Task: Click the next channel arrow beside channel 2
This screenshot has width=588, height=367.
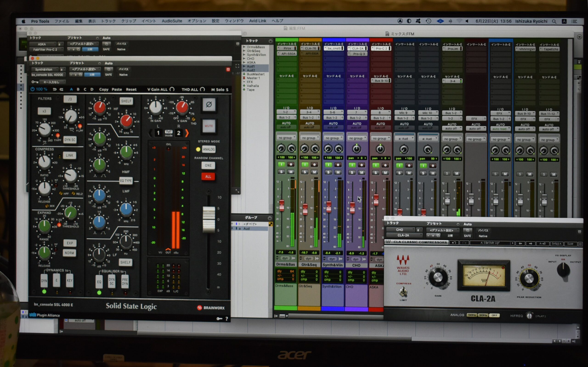Action: (x=187, y=133)
